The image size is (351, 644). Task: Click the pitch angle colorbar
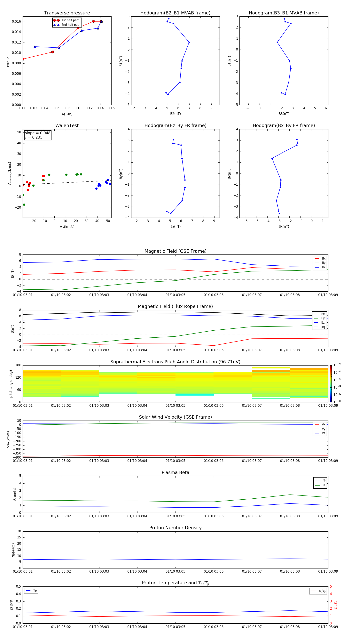click(331, 384)
